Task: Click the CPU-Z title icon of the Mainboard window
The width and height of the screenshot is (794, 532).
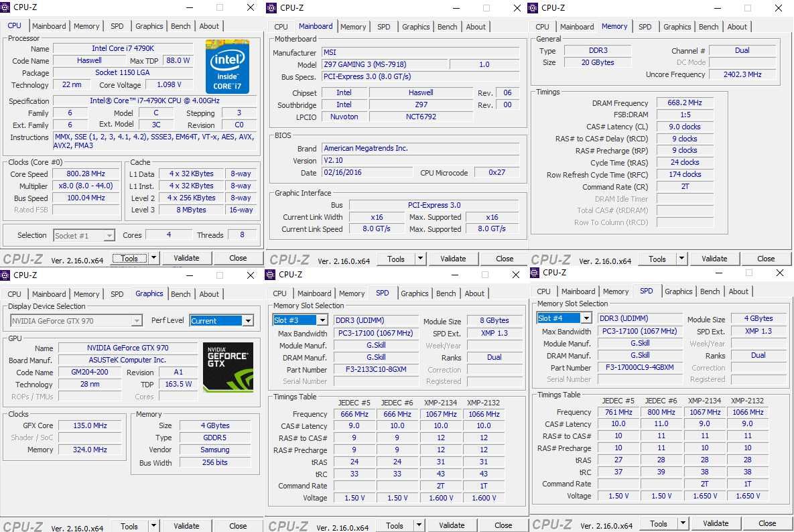Action: [271, 7]
